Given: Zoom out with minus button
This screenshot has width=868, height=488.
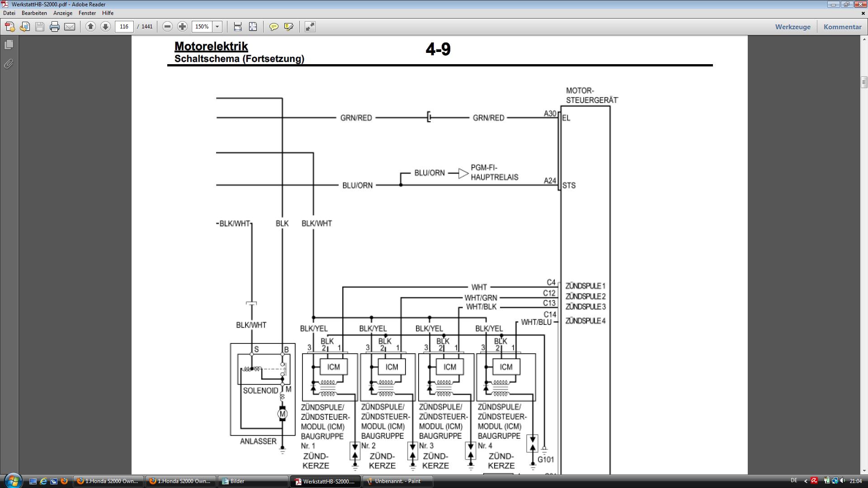Looking at the screenshot, I should (167, 27).
